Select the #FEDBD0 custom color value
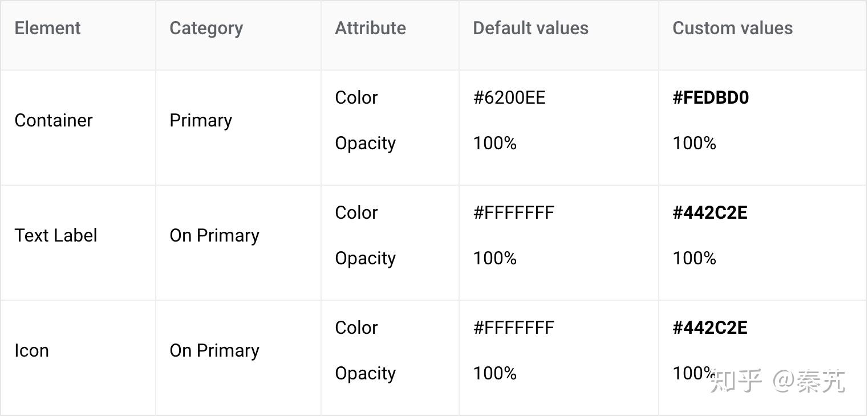This screenshot has width=868, height=417. (x=711, y=97)
